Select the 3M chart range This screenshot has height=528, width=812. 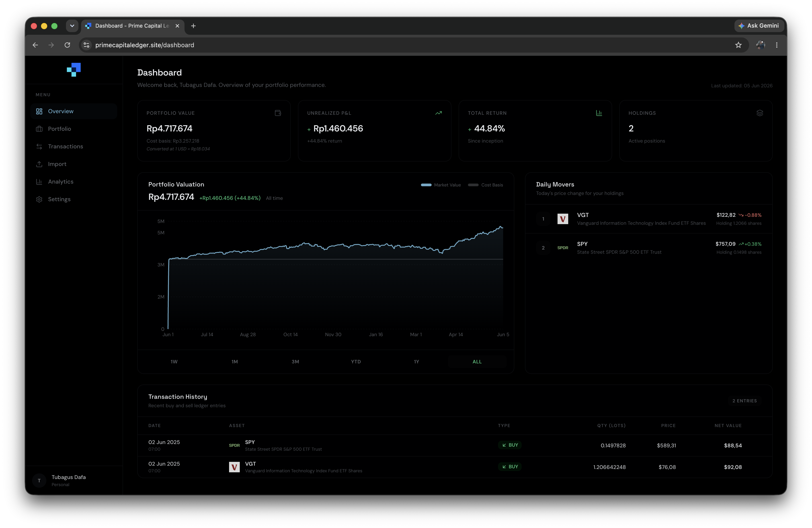pos(295,362)
